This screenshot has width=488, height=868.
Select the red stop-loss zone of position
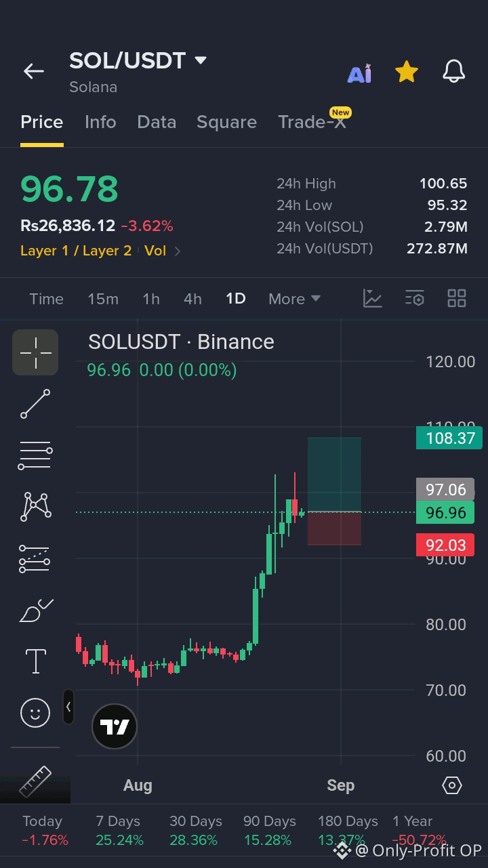click(334, 529)
